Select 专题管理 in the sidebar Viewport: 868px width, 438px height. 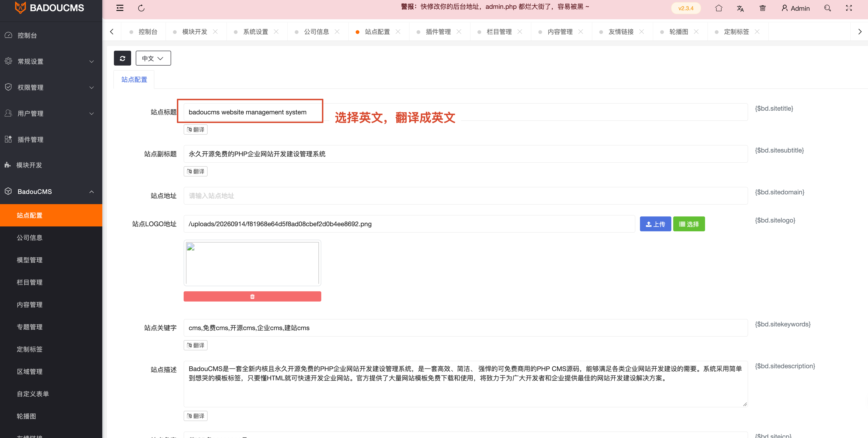[51, 327]
